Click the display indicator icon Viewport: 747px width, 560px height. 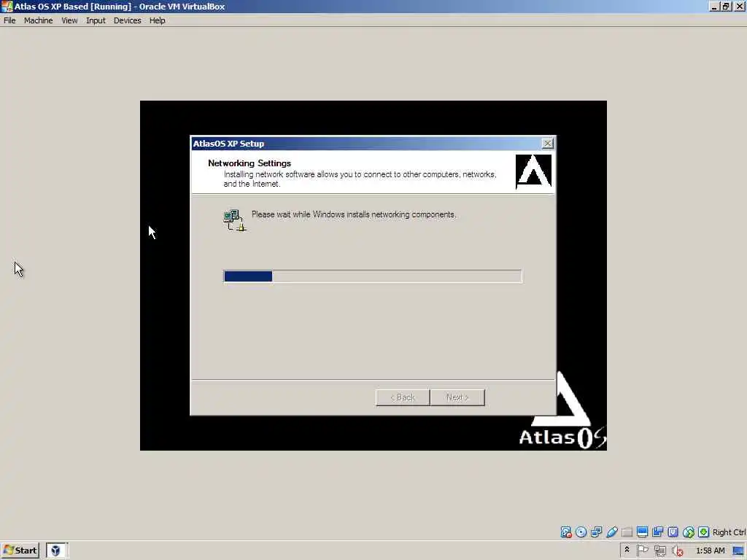(642, 532)
